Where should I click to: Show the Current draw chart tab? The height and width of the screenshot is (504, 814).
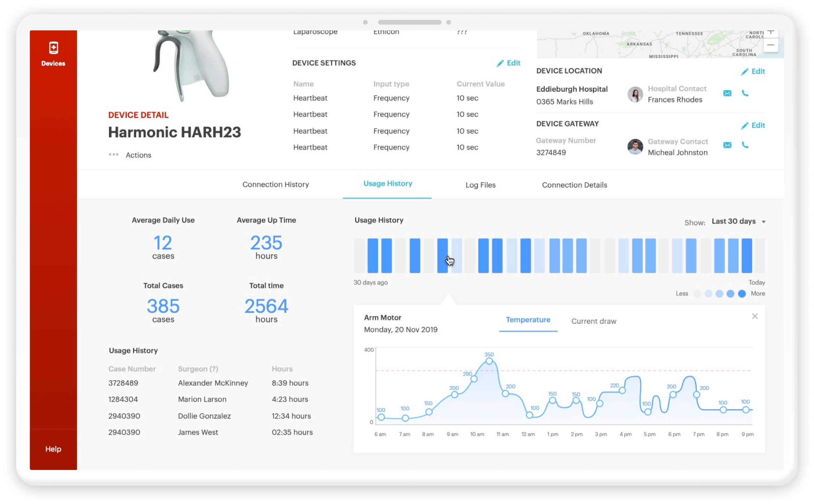[594, 321]
